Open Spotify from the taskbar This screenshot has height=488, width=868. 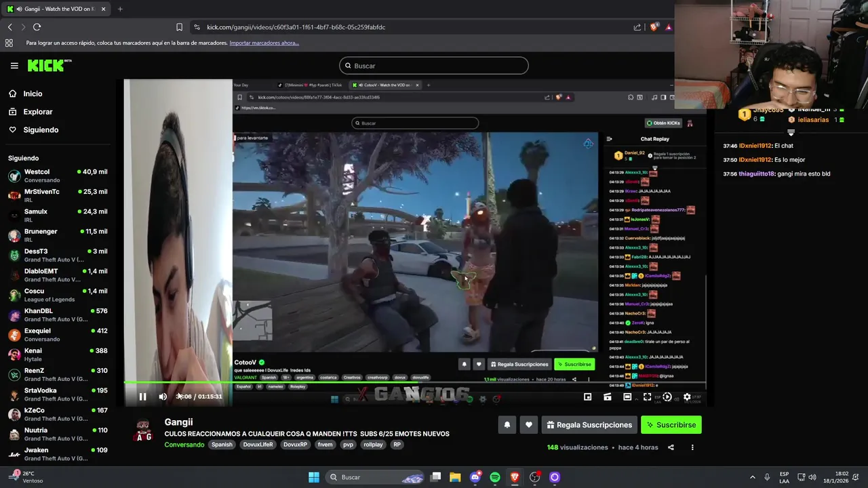coord(495,477)
